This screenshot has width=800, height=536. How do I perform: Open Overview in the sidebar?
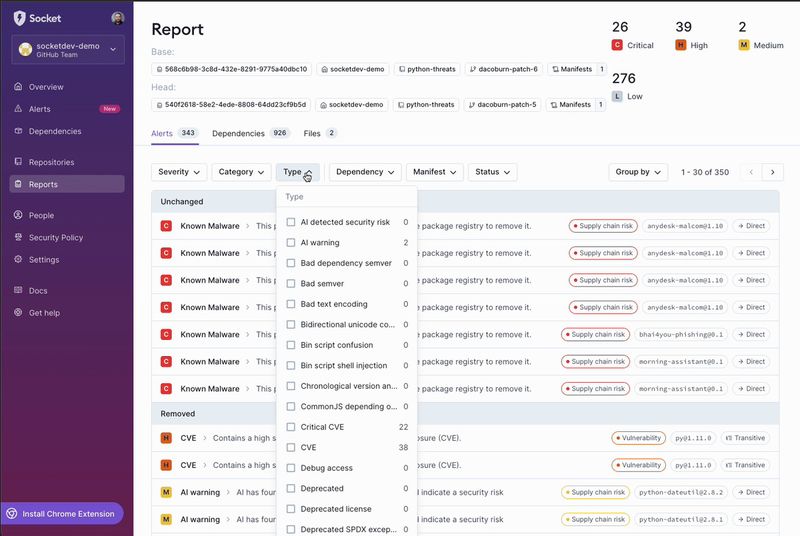(x=67, y=87)
